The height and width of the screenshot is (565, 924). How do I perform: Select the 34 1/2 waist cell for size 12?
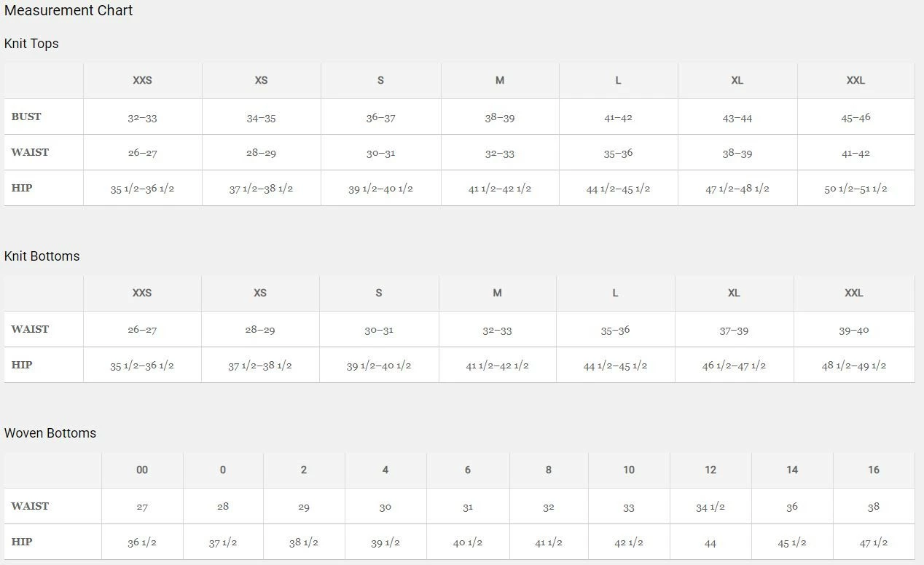[710, 507]
